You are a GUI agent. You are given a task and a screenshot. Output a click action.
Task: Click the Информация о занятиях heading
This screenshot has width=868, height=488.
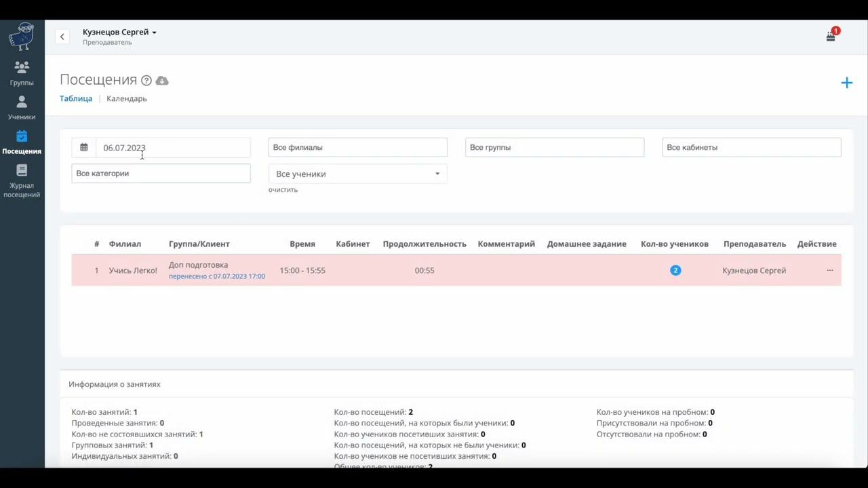coord(115,384)
